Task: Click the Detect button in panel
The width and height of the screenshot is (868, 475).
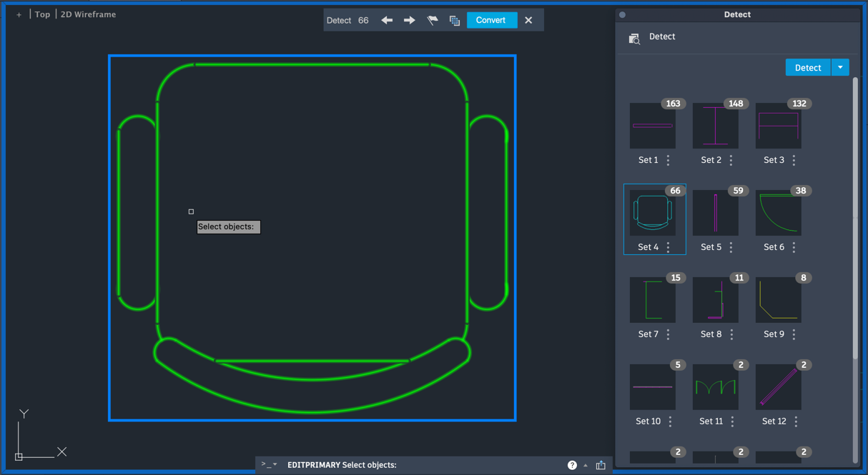Action: (808, 67)
